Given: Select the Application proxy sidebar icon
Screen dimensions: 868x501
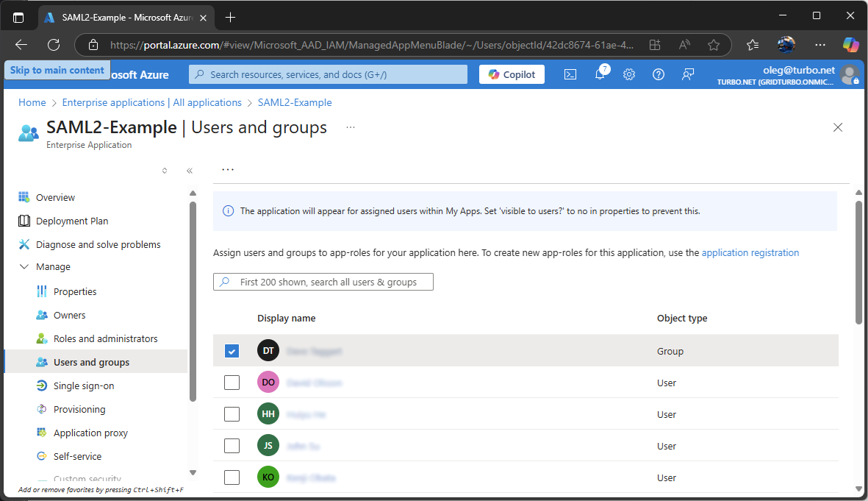Looking at the screenshot, I should click(43, 433).
